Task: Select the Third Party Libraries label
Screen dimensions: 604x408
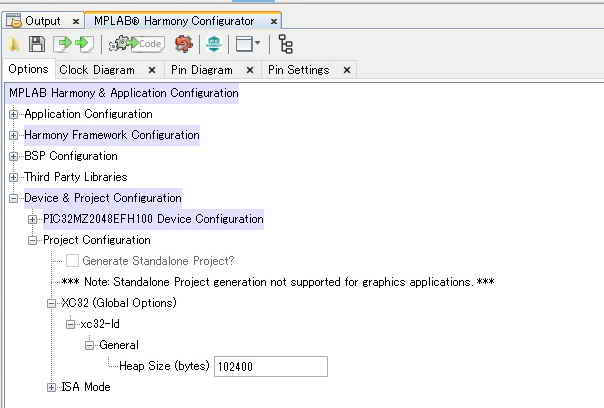Action: [76, 177]
